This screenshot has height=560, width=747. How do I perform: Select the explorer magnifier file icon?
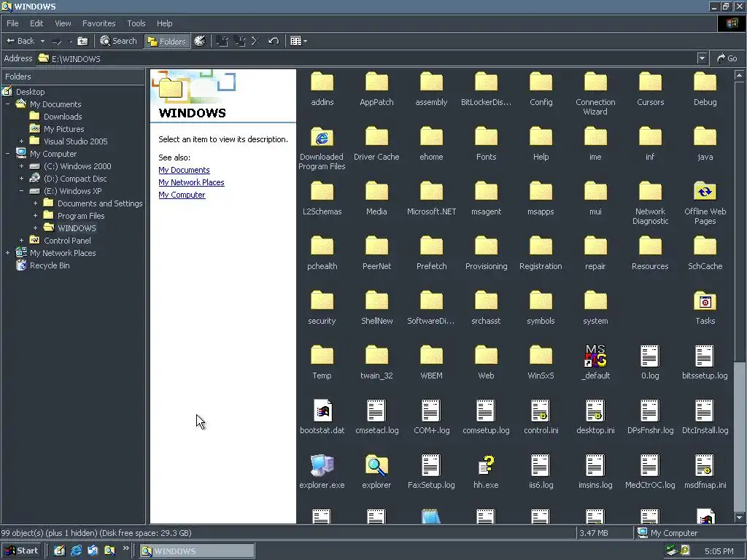tap(376, 465)
